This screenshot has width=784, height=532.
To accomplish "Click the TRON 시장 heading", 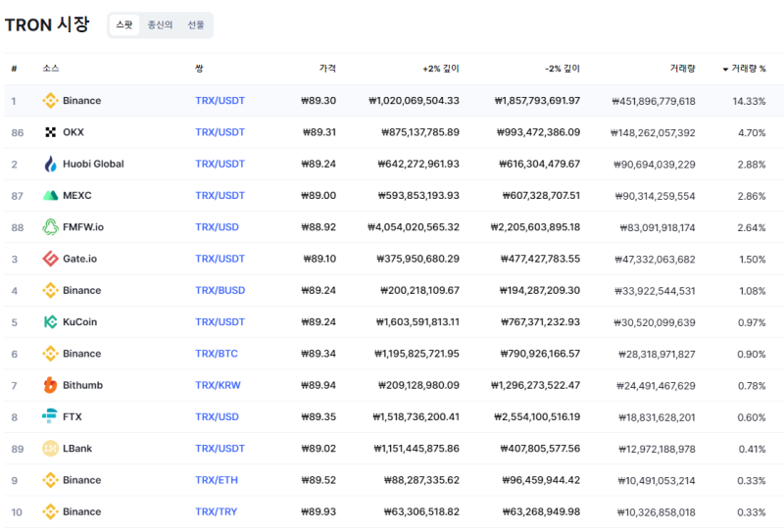I will point(47,24).
